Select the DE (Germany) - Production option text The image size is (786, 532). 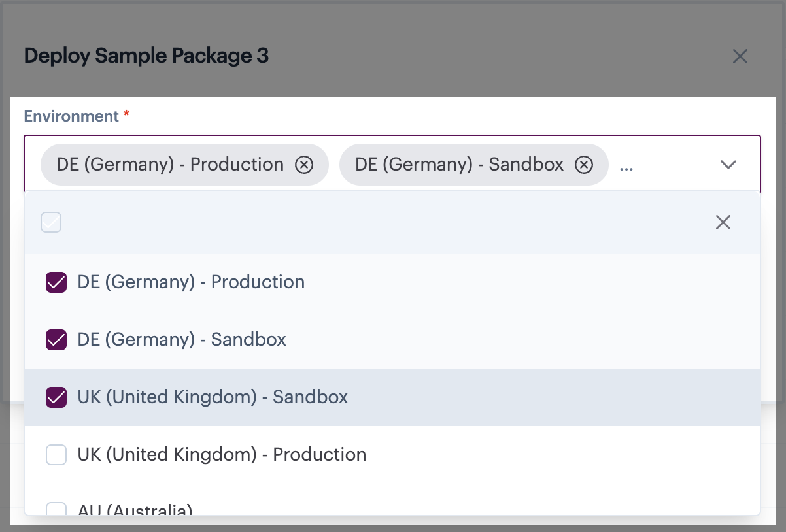[x=191, y=282]
